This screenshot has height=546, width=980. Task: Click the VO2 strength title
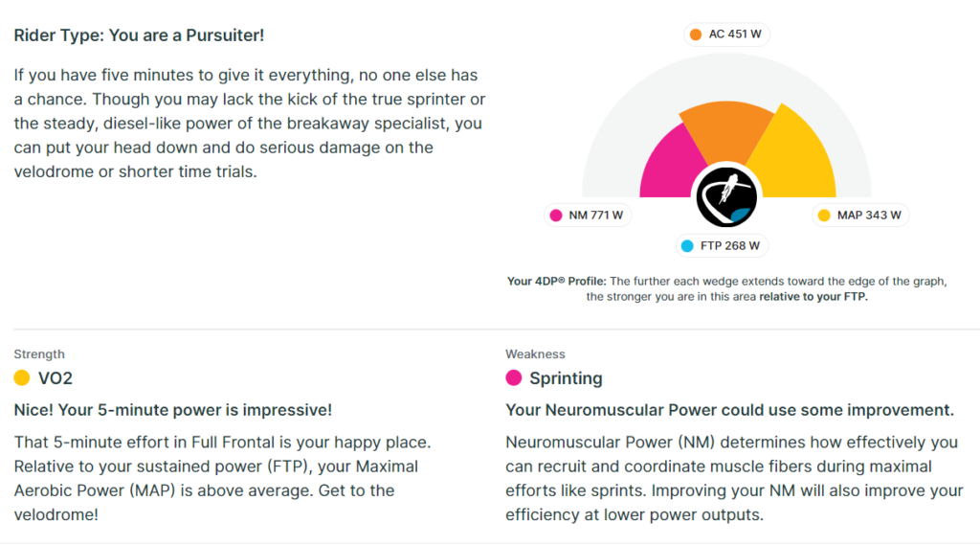tap(55, 378)
